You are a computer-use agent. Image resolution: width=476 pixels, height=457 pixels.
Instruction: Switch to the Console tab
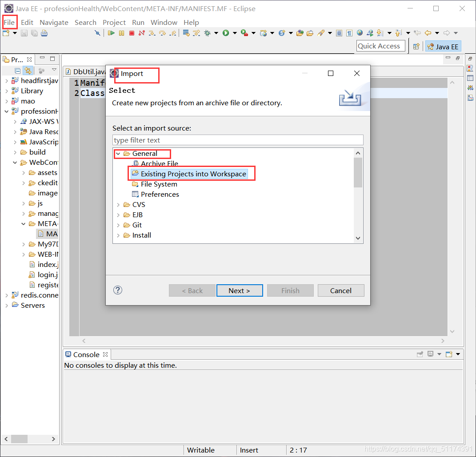(x=87, y=354)
